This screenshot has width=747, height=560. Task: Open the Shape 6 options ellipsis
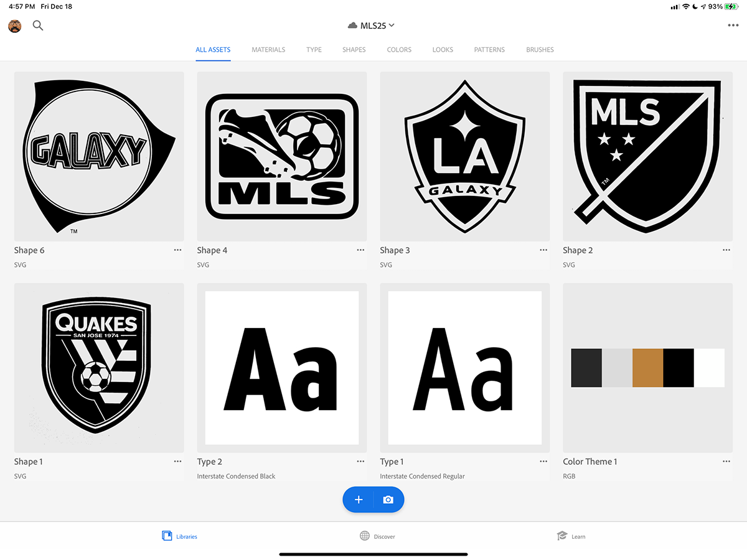(177, 250)
